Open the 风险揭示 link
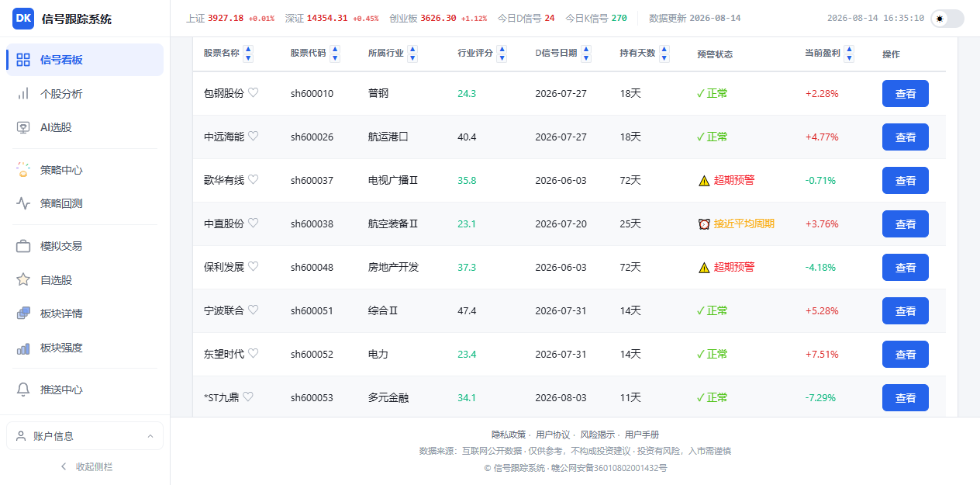The height and width of the screenshot is (485, 980). [x=598, y=435]
